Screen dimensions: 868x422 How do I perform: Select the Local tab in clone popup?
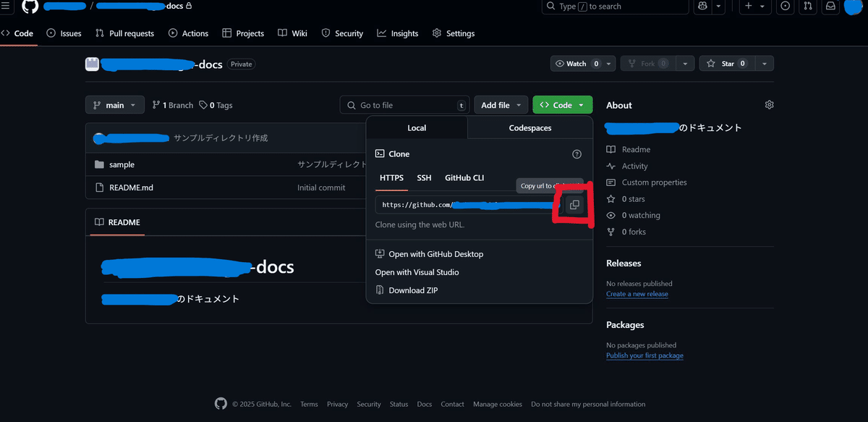click(x=417, y=127)
